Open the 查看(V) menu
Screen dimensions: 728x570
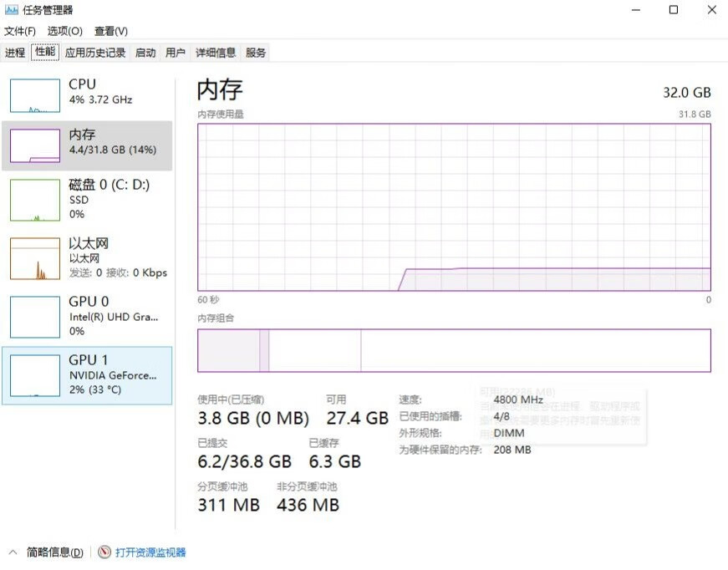tap(111, 31)
